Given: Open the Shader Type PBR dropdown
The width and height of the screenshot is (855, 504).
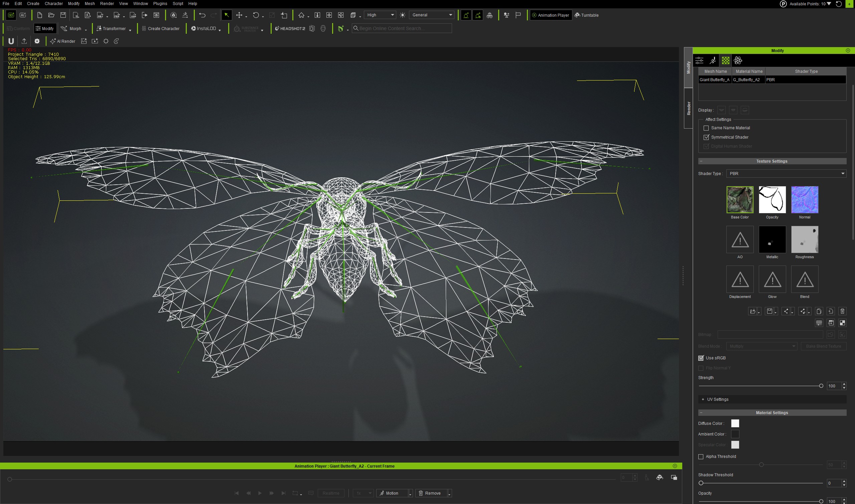Looking at the screenshot, I should coord(786,174).
